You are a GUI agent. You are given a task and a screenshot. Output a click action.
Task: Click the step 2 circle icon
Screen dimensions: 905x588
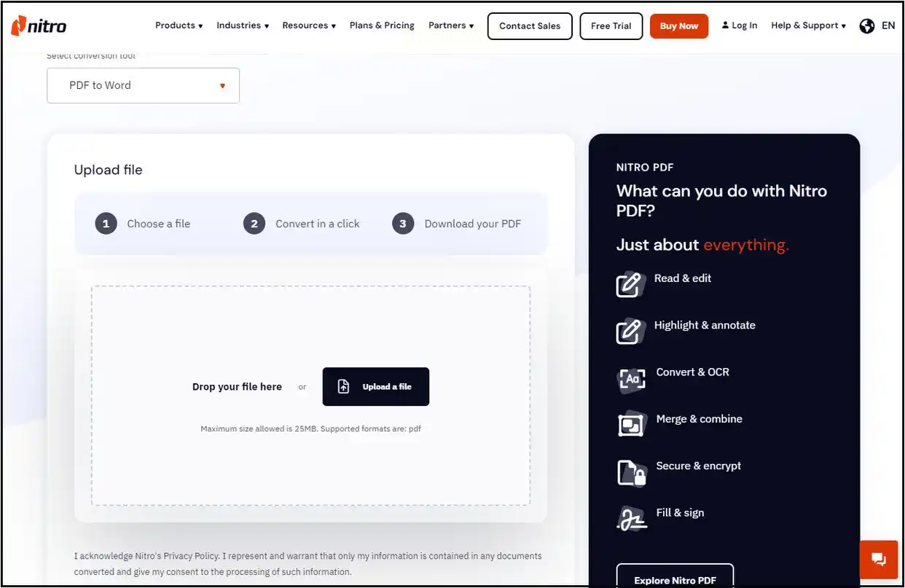click(x=254, y=224)
